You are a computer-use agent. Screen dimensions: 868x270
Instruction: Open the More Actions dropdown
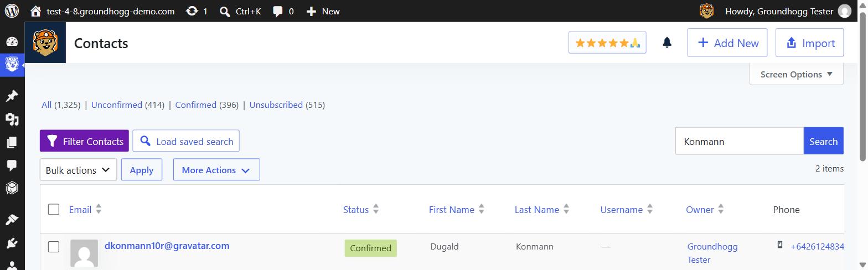click(x=216, y=170)
